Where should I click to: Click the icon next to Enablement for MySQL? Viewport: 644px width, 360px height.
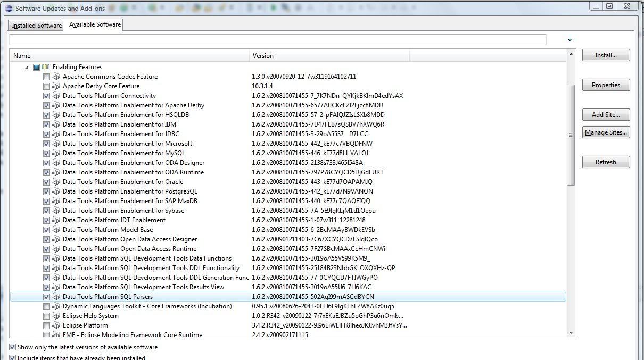tap(56, 153)
